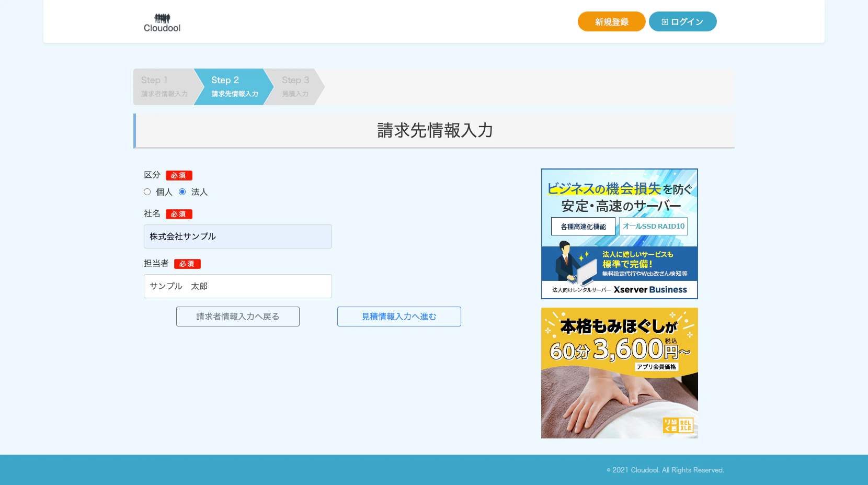Click the 担当者 input field
The image size is (868, 485).
238,286
